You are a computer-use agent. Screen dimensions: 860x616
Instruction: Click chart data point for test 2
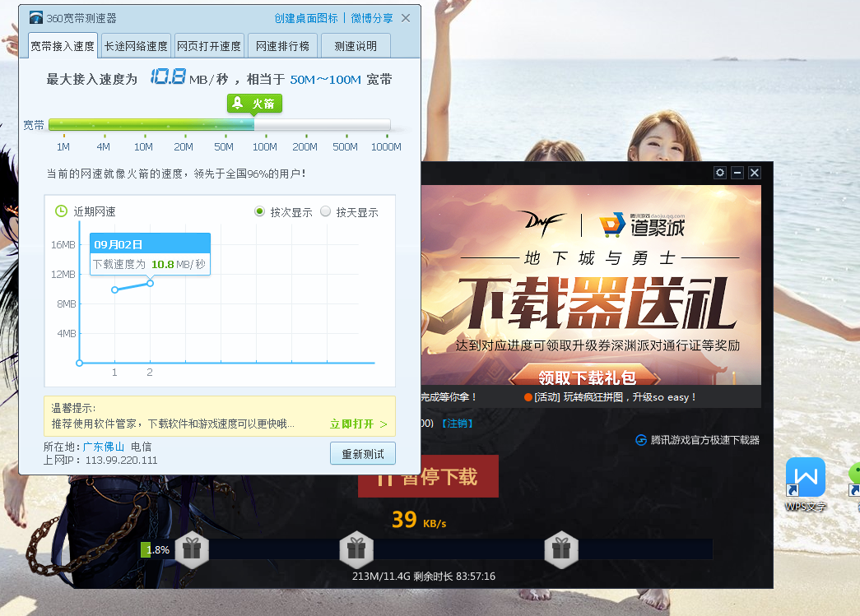pos(151,284)
